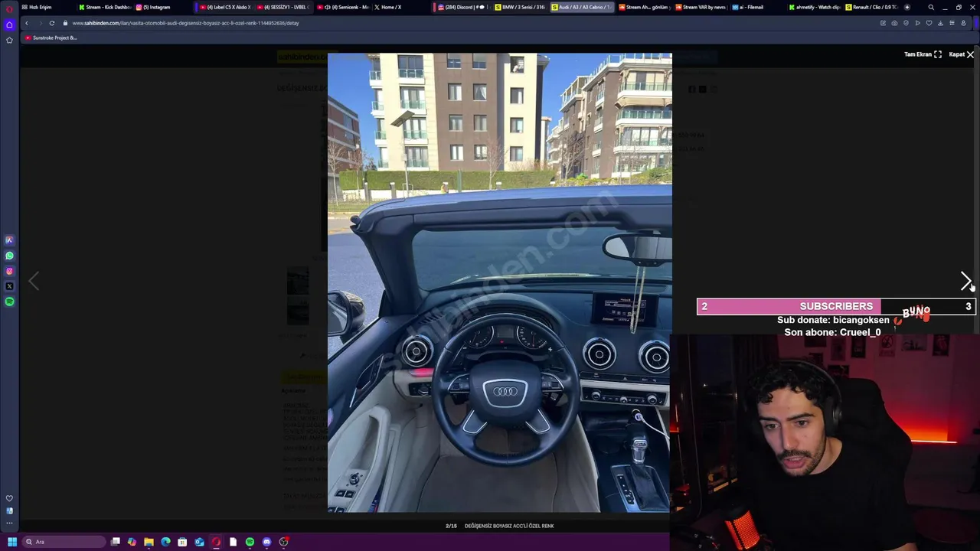Switch to the Hızlı Erişim tab
The image size is (980, 551).
(x=46, y=7)
